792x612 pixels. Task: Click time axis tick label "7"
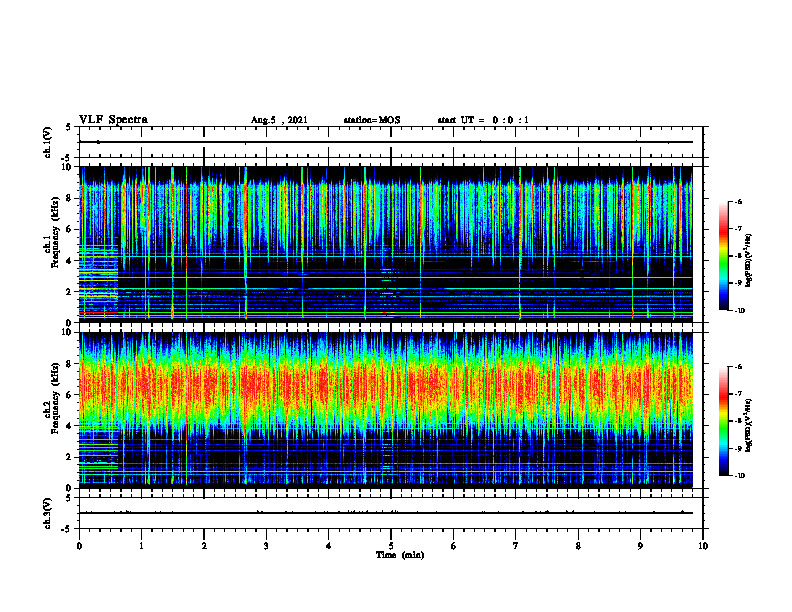coord(516,546)
